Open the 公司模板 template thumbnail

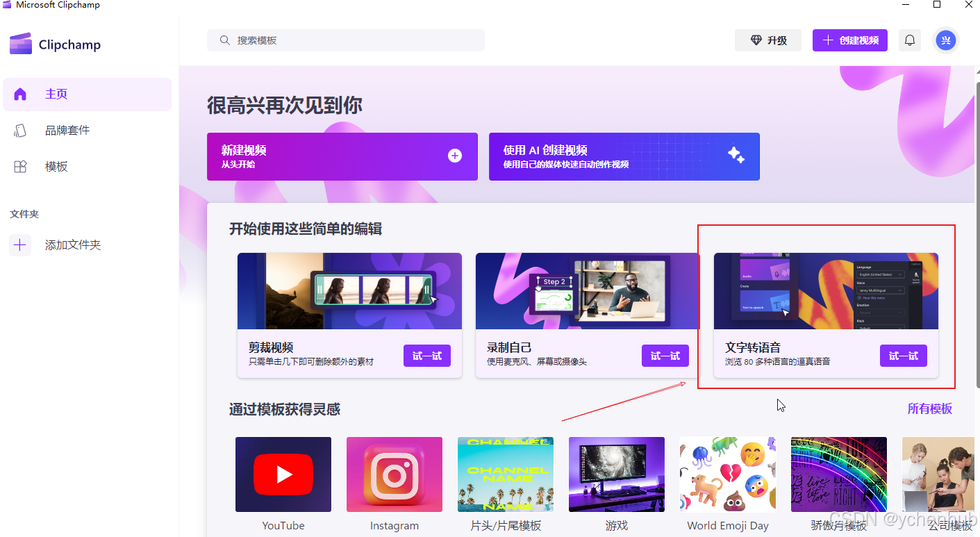(x=938, y=474)
